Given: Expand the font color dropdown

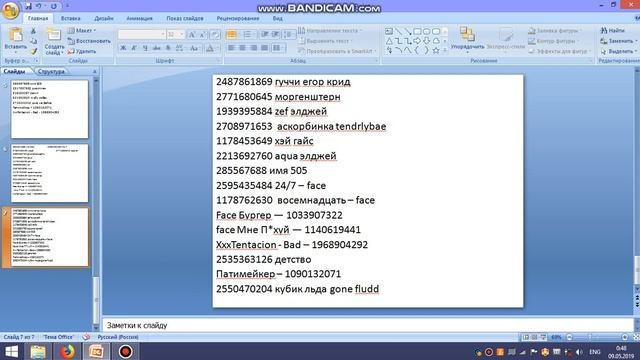Looking at the screenshot, I should [217, 48].
